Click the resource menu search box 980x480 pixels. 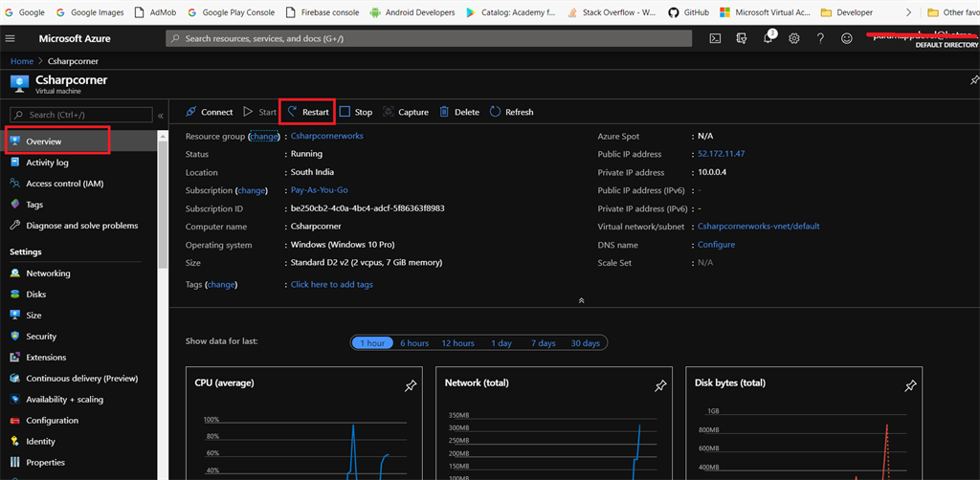click(81, 115)
